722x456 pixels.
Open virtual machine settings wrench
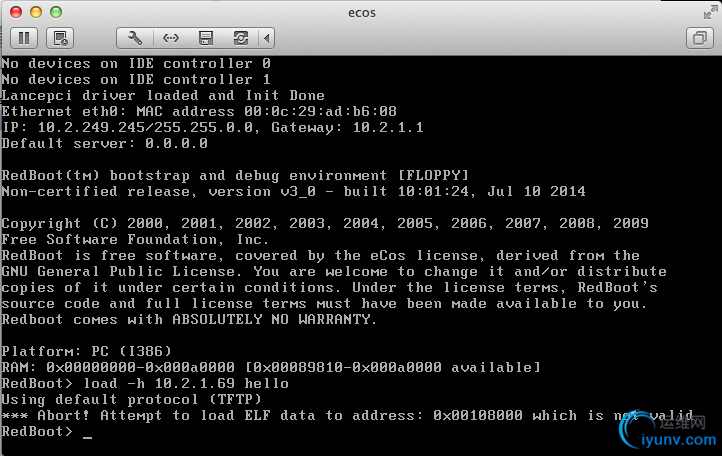134,38
